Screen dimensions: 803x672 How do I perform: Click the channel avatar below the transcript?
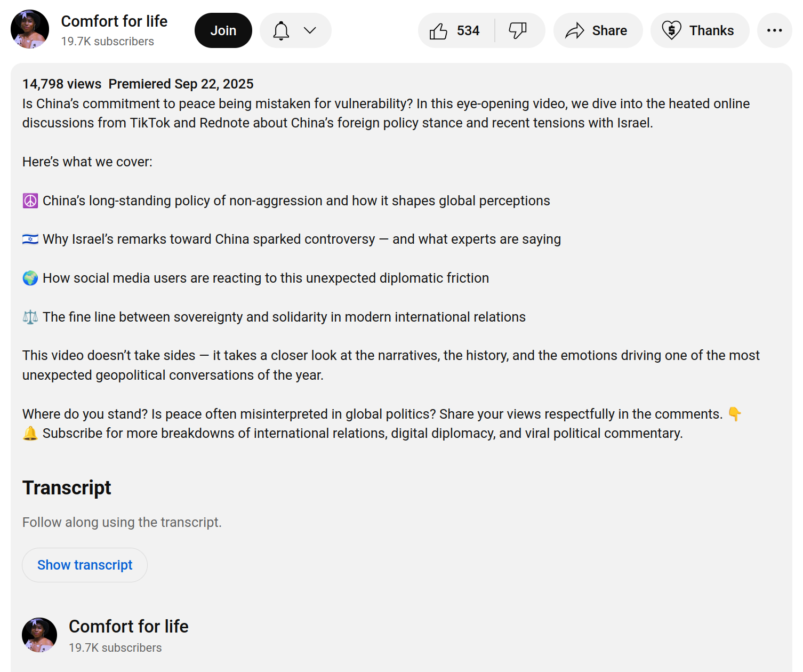coord(39,635)
